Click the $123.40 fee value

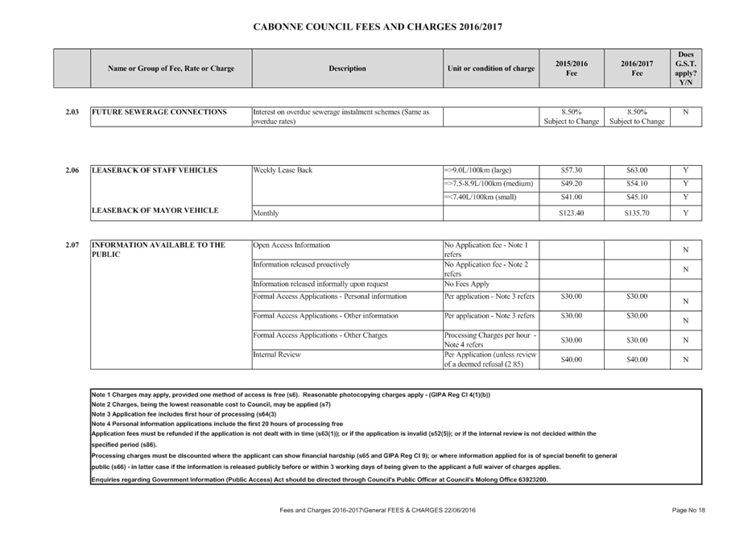pyautogui.click(x=572, y=214)
